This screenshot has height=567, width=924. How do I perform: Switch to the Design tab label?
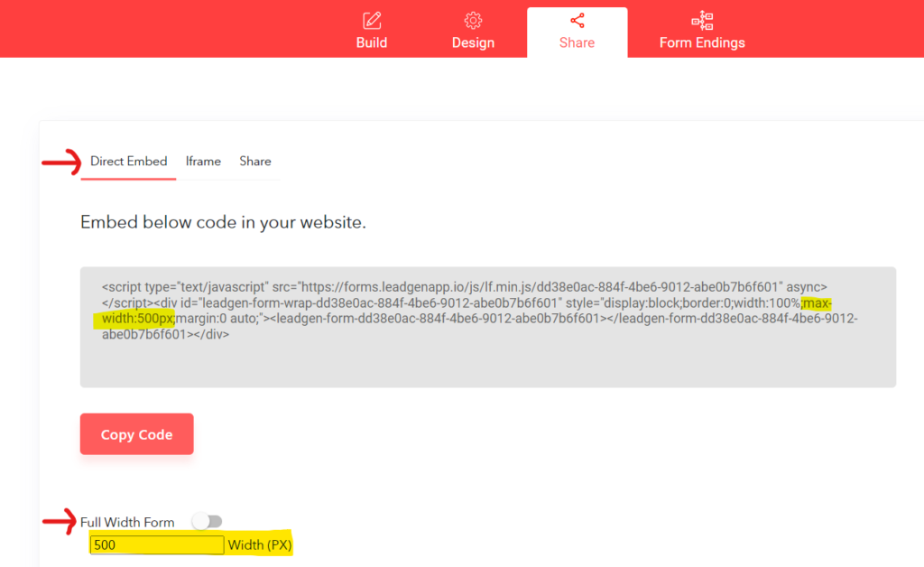(473, 43)
